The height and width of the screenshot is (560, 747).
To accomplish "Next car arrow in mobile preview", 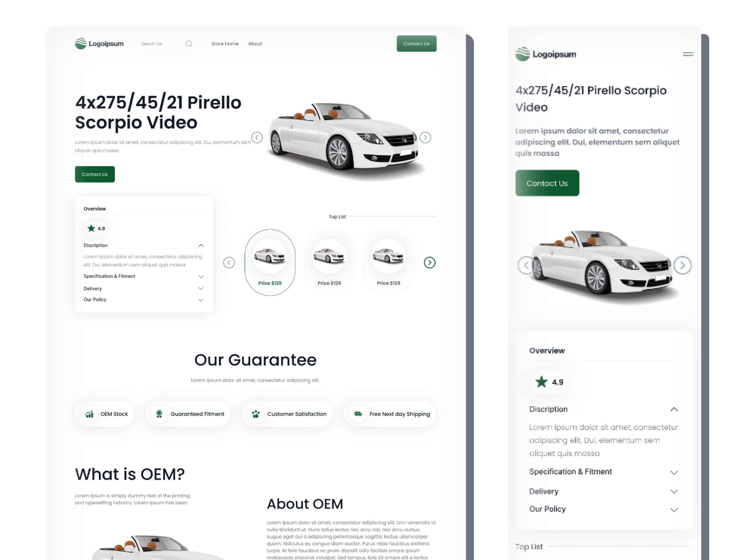I will point(683,265).
